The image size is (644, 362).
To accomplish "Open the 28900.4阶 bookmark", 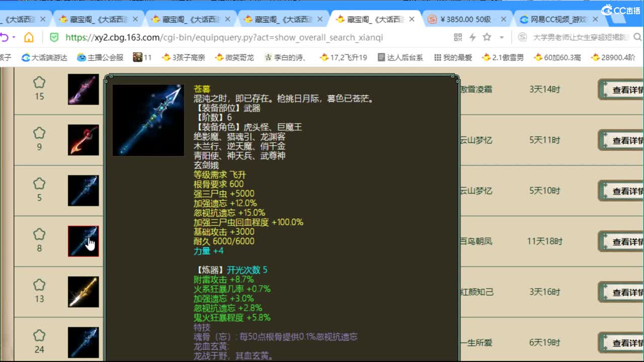I will click(x=613, y=57).
